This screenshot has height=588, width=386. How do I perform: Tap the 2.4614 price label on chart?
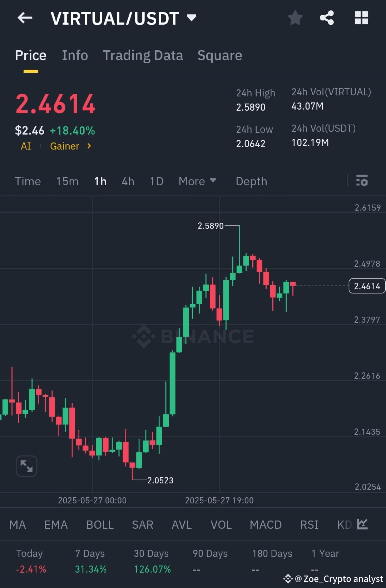pyautogui.click(x=367, y=286)
